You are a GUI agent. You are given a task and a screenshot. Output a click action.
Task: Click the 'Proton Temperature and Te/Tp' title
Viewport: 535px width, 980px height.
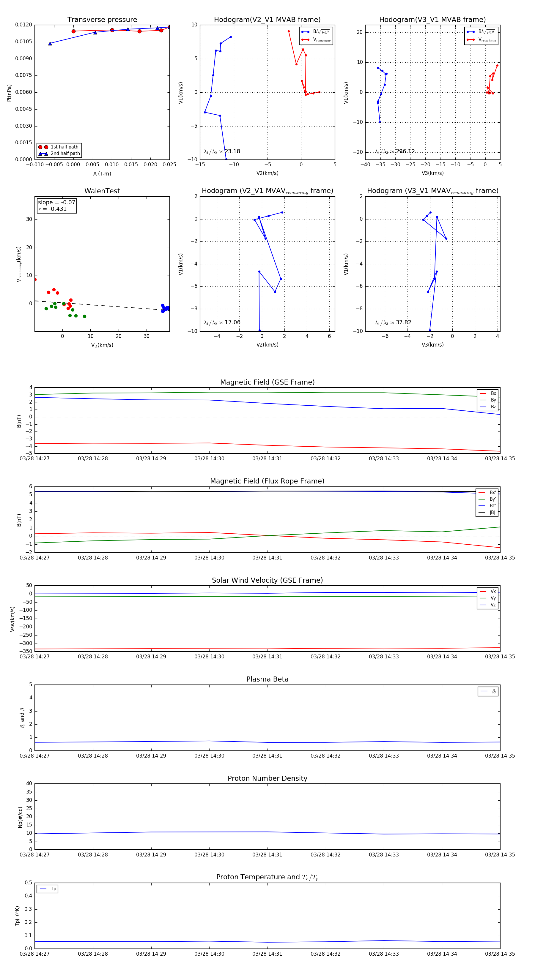[x=267, y=877]
